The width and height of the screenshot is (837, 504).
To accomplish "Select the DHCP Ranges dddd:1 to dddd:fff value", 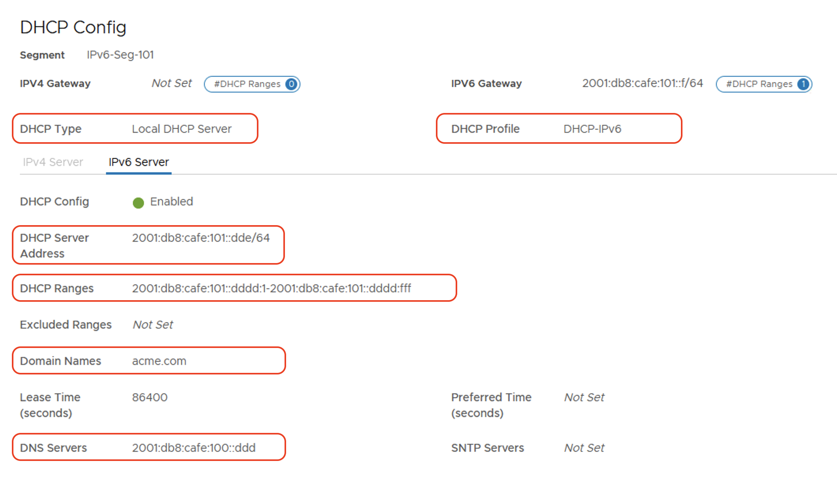I will point(271,288).
